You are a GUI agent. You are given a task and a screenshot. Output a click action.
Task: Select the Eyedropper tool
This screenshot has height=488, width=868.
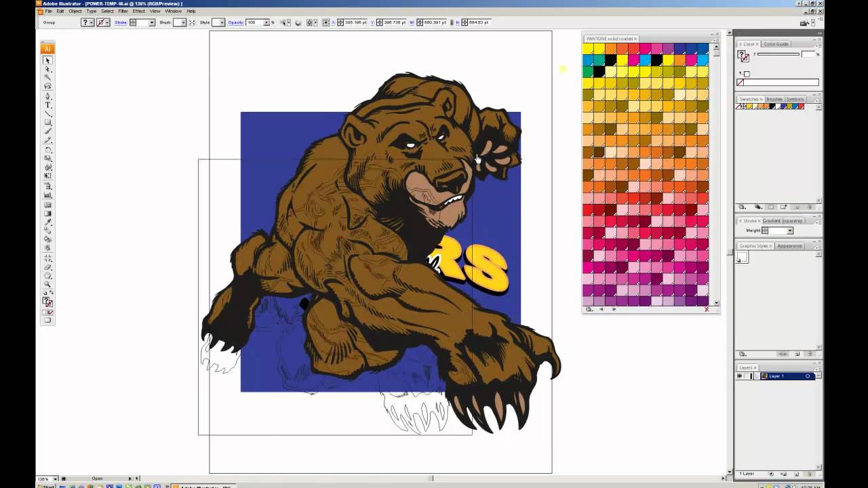coord(47,222)
